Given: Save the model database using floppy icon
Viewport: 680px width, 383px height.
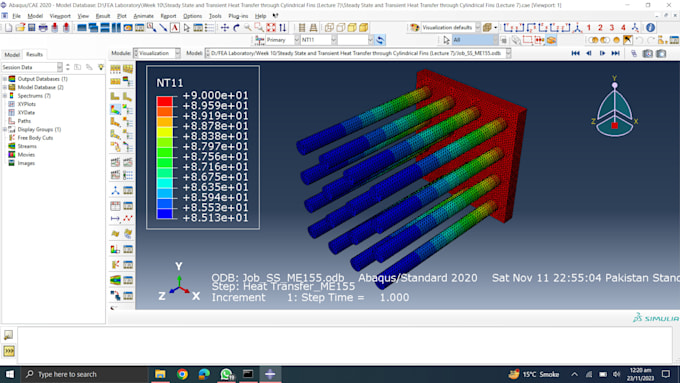Looking at the screenshot, I should pos(31,27).
